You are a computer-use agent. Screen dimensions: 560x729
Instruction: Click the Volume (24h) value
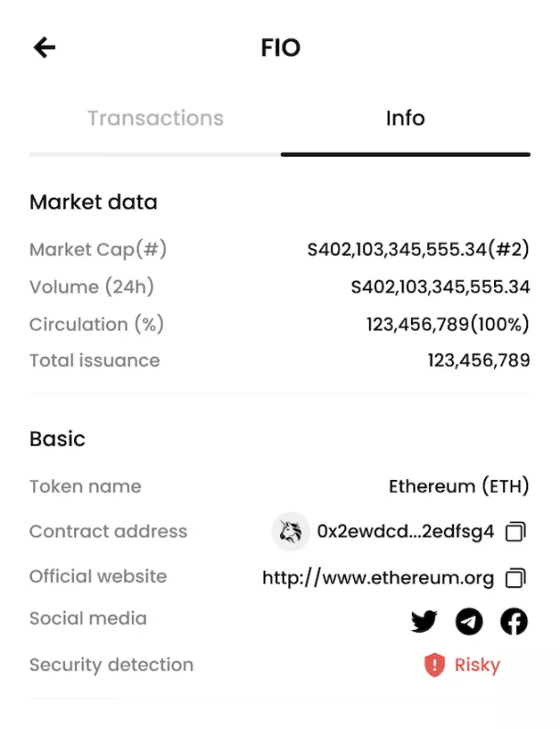(440, 287)
